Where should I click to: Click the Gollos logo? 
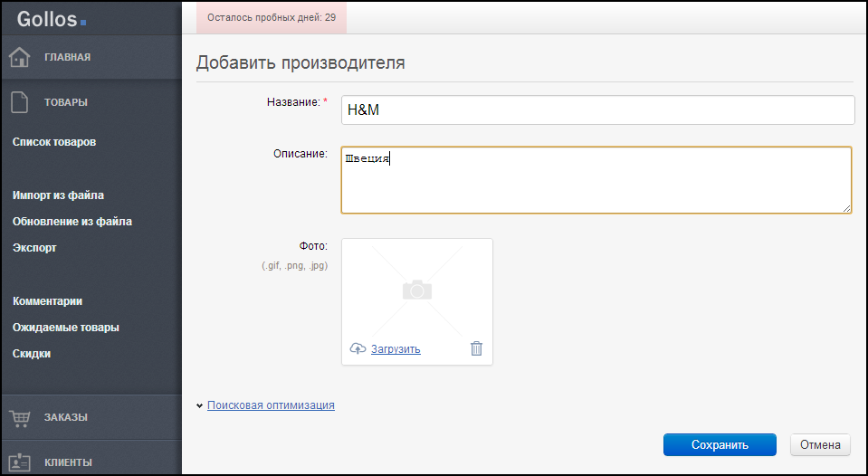[x=52, y=19]
